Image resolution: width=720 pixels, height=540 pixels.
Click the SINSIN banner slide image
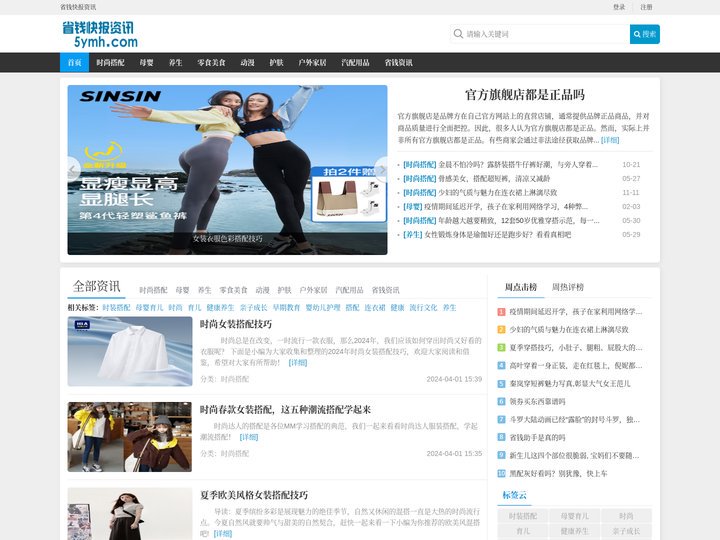coord(227,169)
